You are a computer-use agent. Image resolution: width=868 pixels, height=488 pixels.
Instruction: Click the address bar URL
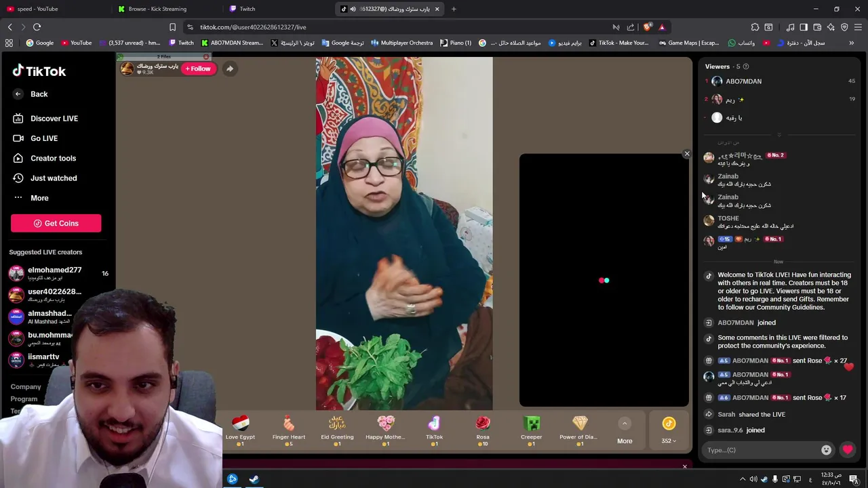tap(253, 27)
